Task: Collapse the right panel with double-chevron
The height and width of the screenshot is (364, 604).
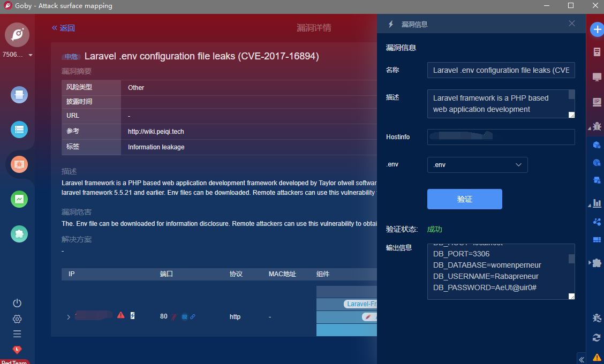Action: click(x=582, y=358)
